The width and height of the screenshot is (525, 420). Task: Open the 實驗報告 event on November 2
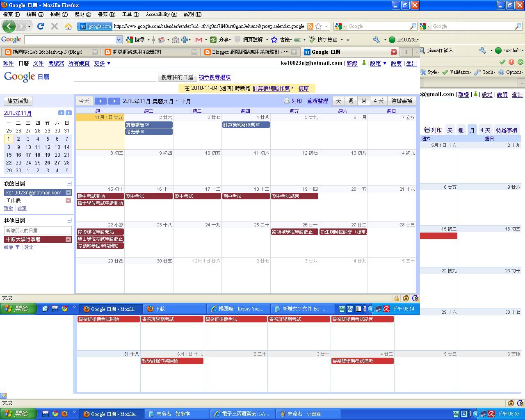[149, 125]
